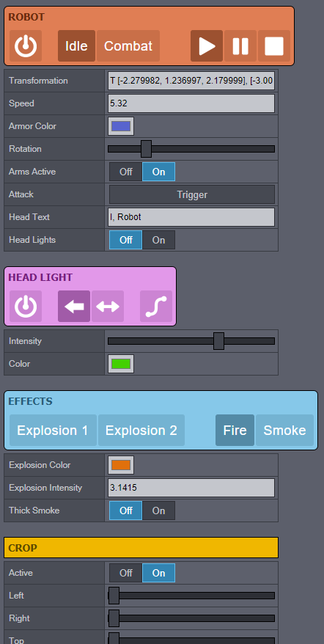
Task: Select the single left arrow icon
Action: click(74, 307)
